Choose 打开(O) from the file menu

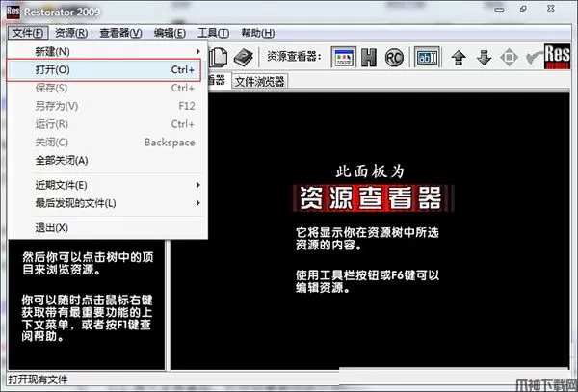click(x=104, y=69)
